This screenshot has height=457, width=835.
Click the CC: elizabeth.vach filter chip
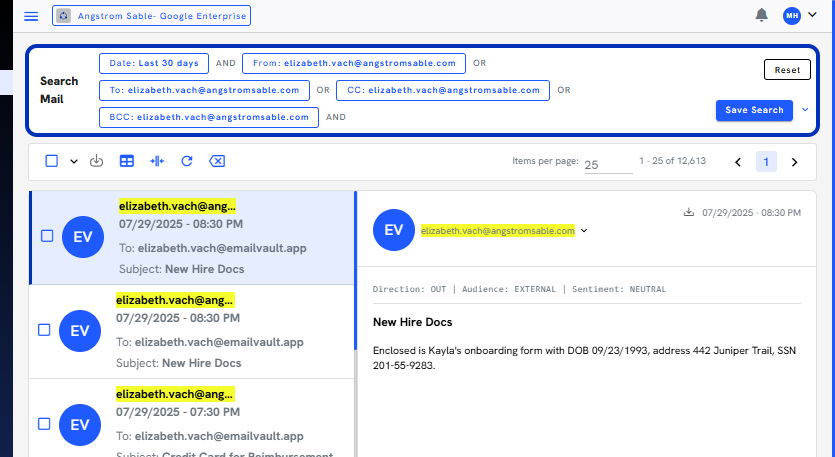pyautogui.click(x=443, y=91)
